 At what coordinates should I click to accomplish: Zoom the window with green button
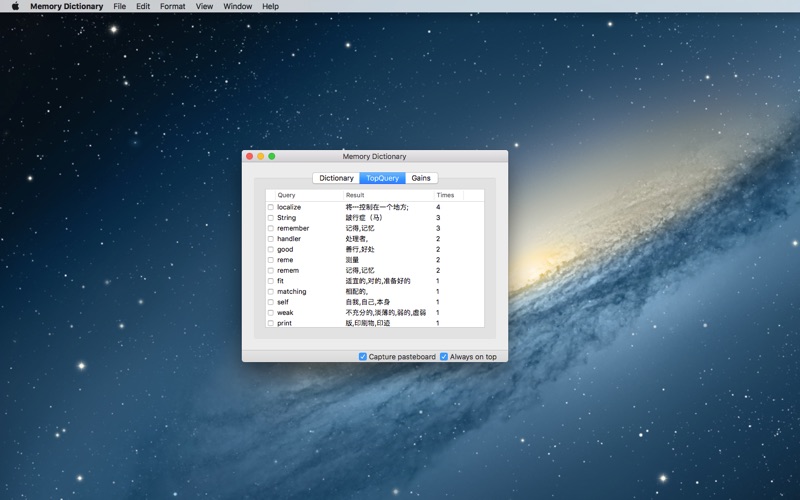[272, 156]
